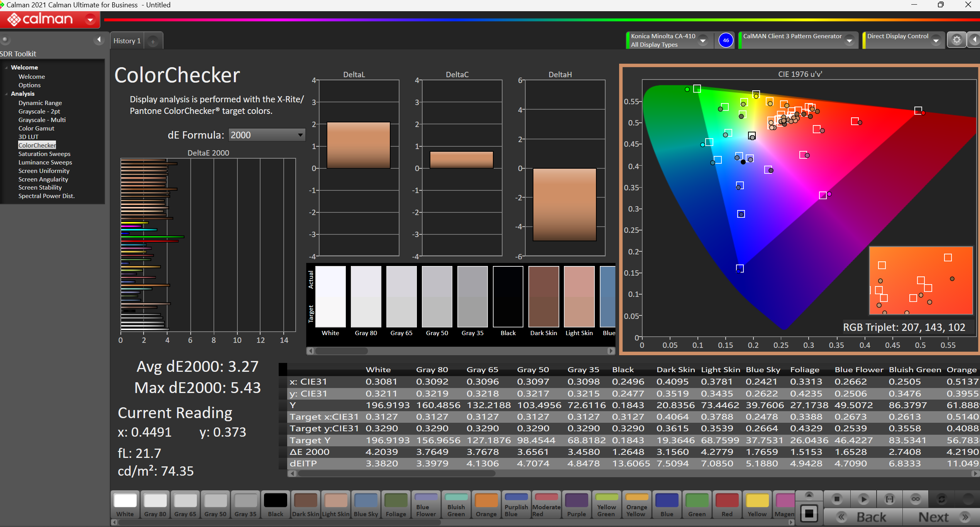980x527 pixels.
Task: Click the black pattern window square icon
Action: [809, 514]
